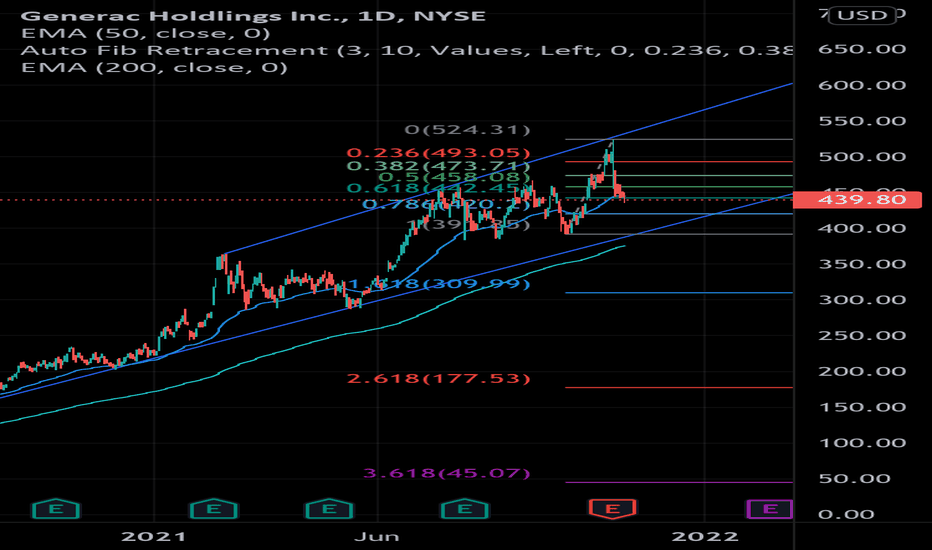This screenshot has width=932, height=550.
Task: Click the teal earnings marker just after 2021
Action: coord(213,509)
